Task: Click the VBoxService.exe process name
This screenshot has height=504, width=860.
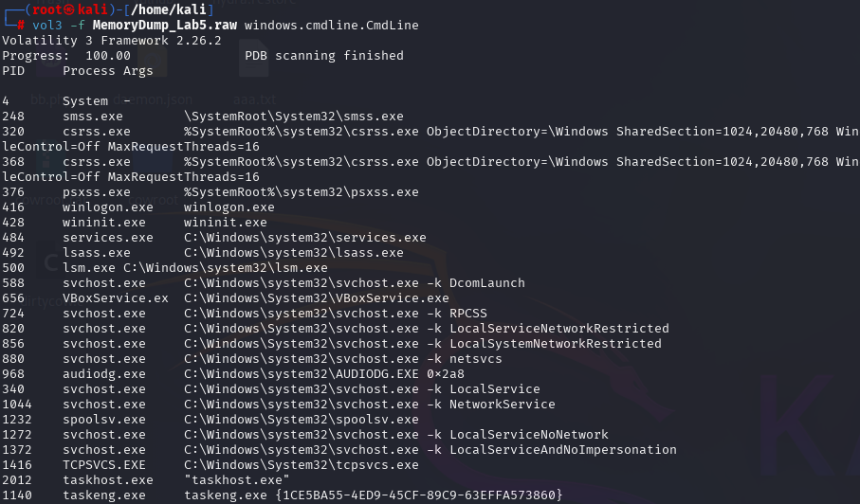Action: point(115,298)
